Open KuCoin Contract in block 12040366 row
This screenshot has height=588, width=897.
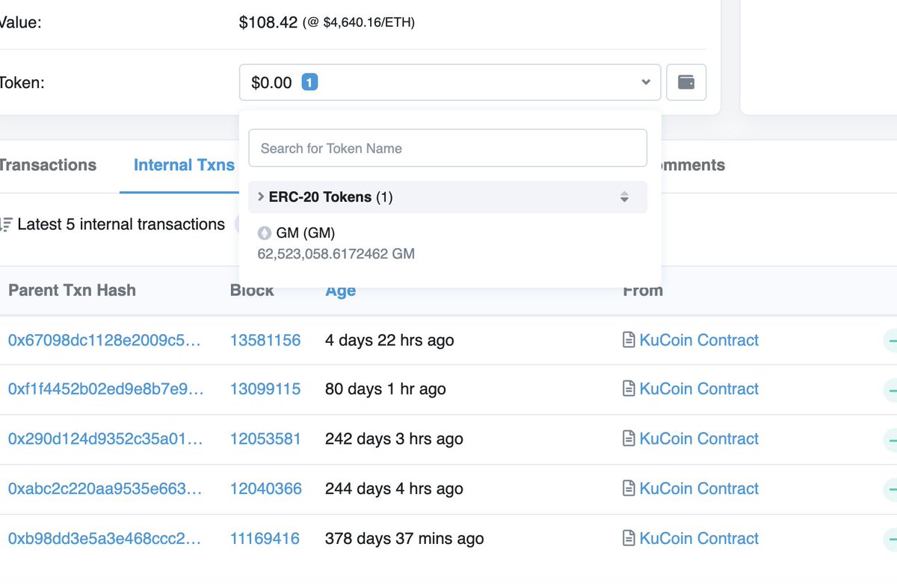coord(699,489)
